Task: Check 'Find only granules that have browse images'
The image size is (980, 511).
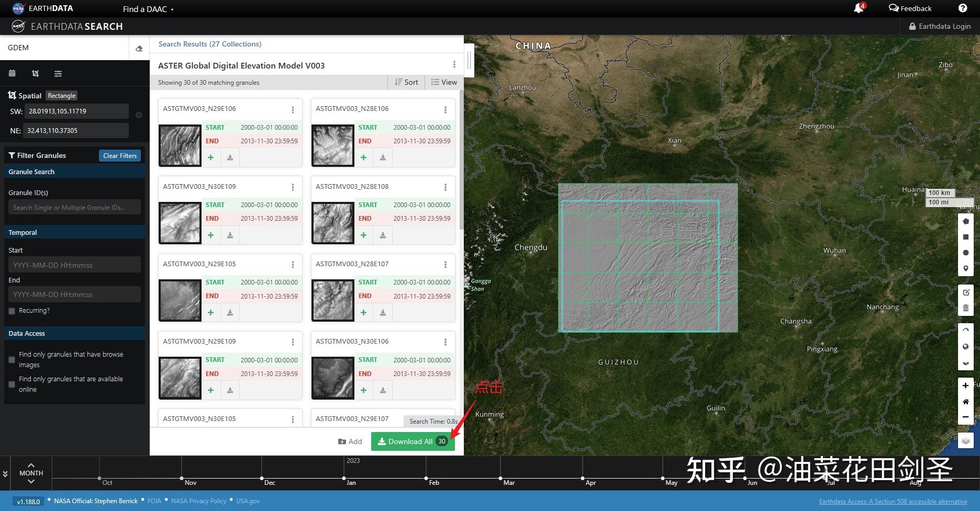Action: click(11, 359)
